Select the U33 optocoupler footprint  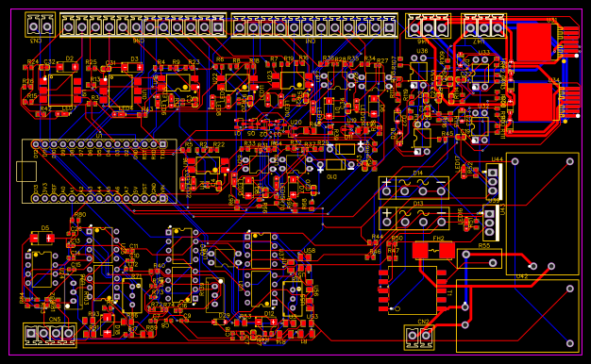pyautogui.click(x=481, y=73)
